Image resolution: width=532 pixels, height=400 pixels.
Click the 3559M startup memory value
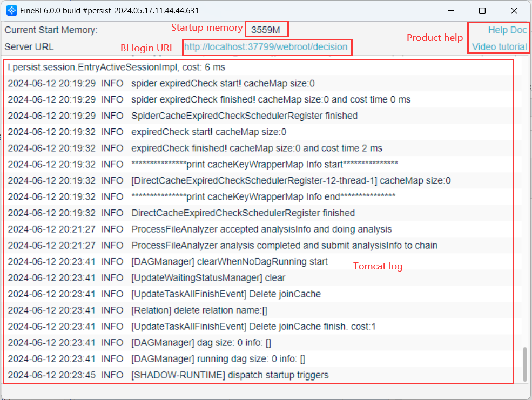266,30
